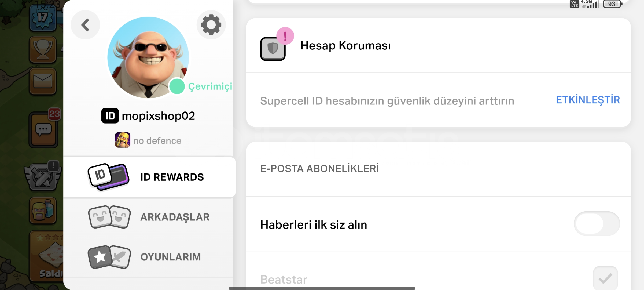
Task: Open the barbarian army training icon
Action: click(43, 211)
